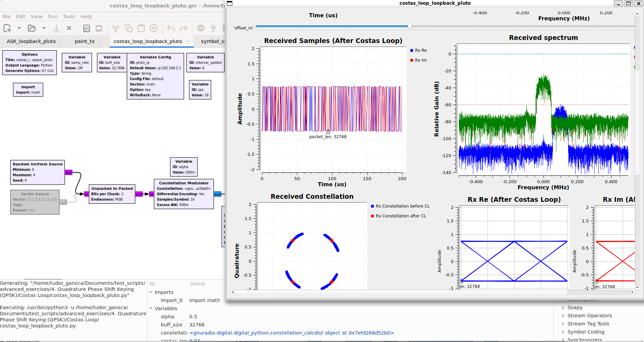Viewport: 644px width, 342px height.
Task: Cut the selected block with the scissors icon
Action: click(116, 28)
